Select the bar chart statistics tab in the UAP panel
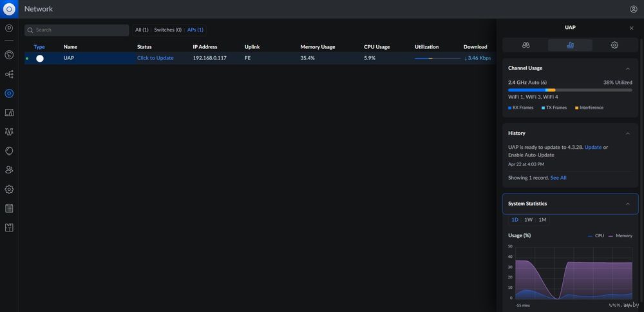The image size is (644, 312). (570, 45)
